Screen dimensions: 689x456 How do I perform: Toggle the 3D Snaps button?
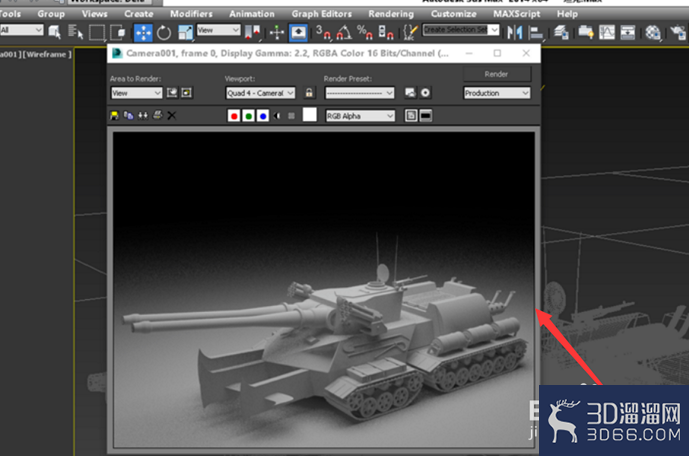pyautogui.click(x=323, y=32)
